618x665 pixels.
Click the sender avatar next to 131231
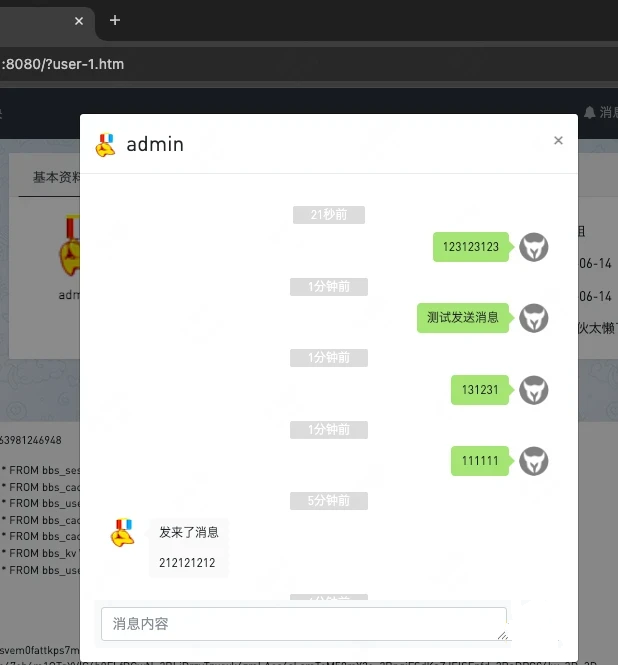point(534,390)
